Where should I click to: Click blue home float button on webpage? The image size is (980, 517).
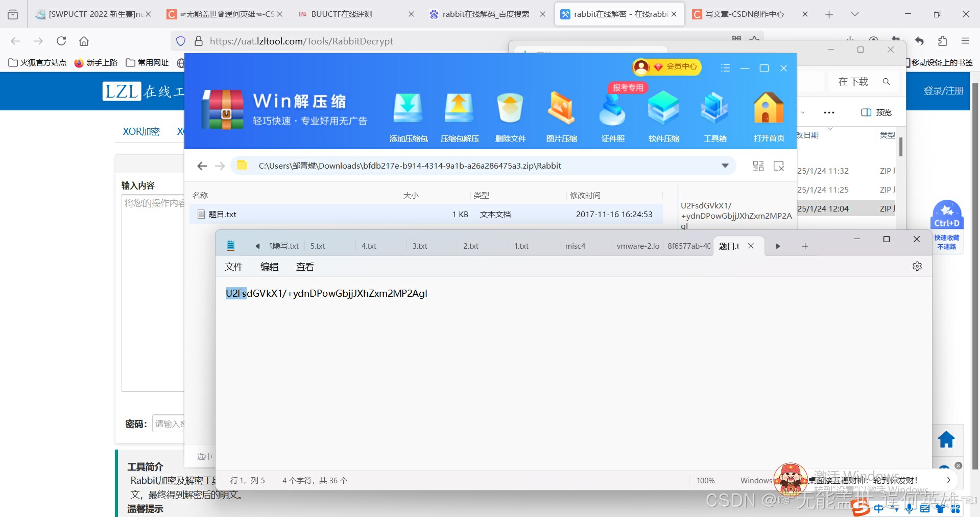[946, 440]
